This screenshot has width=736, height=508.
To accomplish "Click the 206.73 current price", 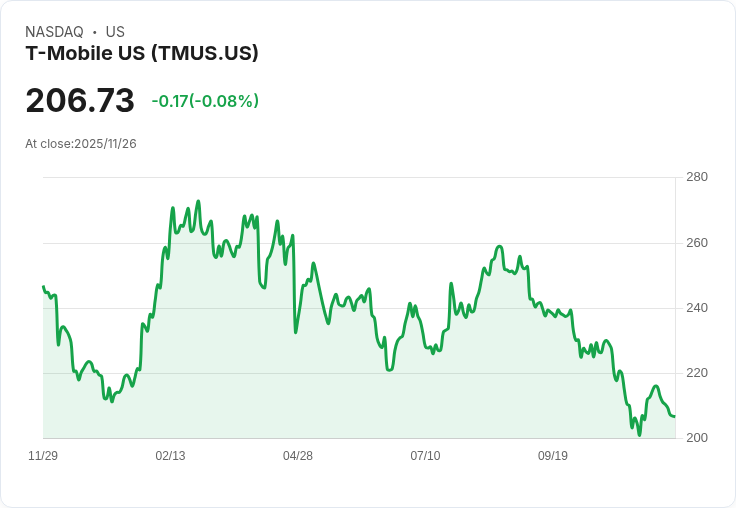I will pos(80,101).
